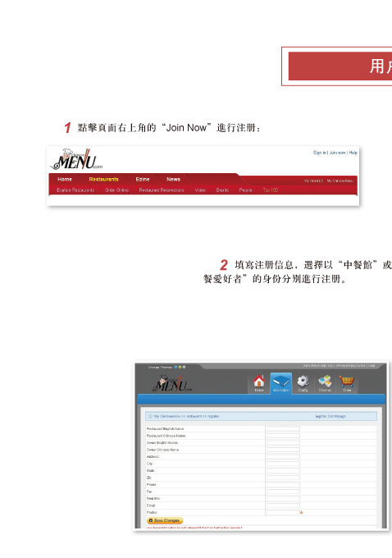Click the Home house icon
392x558 pixels.
point(259,382)
